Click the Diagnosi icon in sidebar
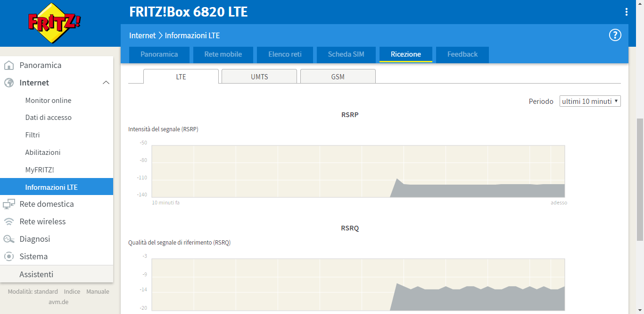644x314 pixels. point(9,239)
